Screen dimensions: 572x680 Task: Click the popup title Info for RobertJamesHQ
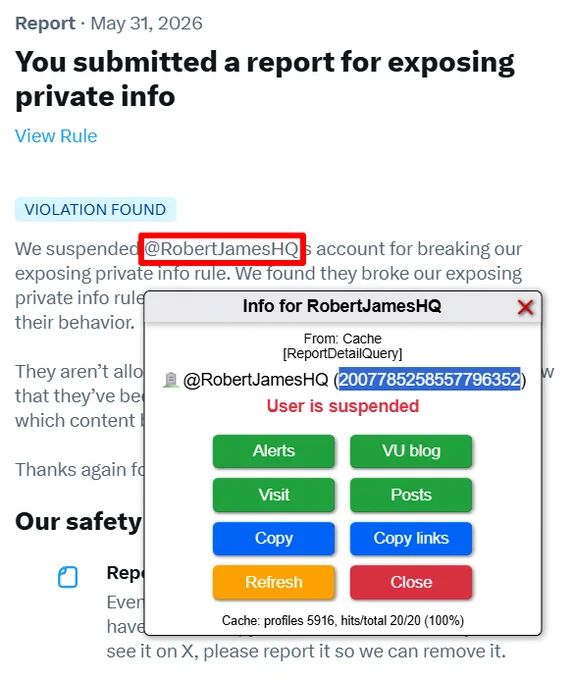click(x=342, y=306)
